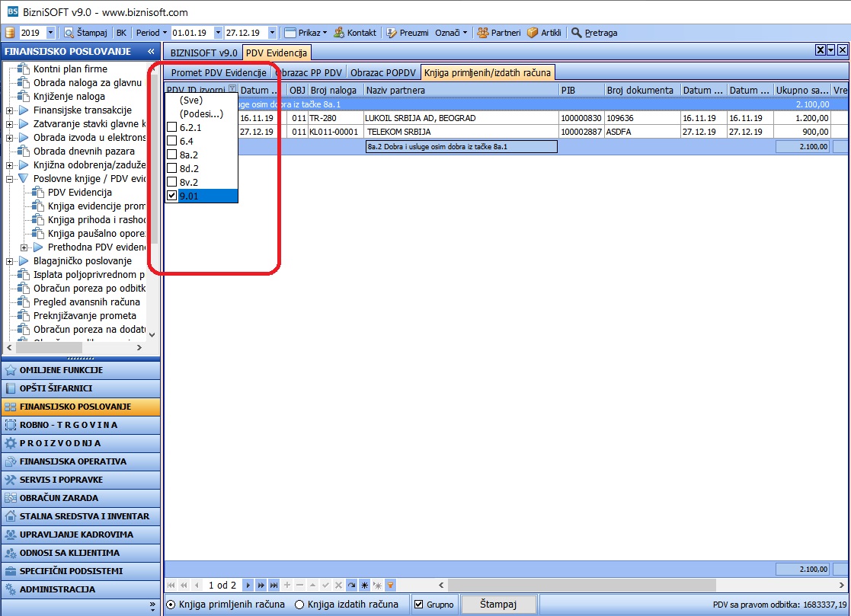Select Knjiga primljenih računa radio button
851x616 pixels.
171,604
